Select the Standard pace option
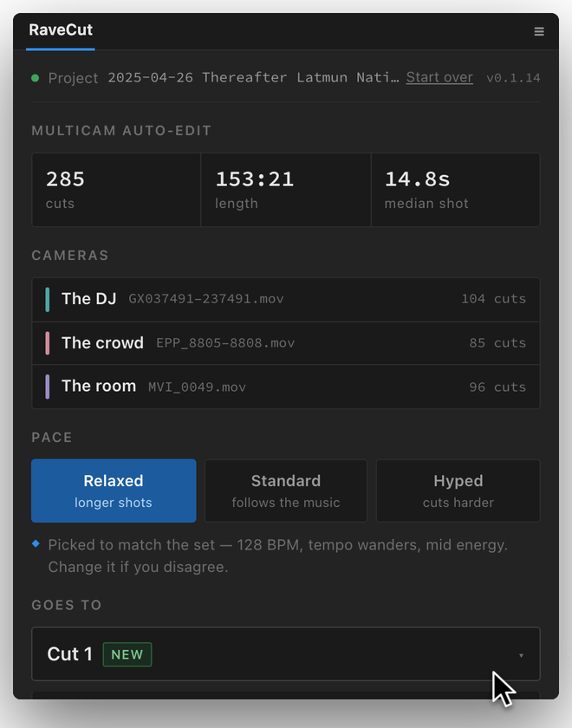Screen dimensions: 572x728 (286, 491)
